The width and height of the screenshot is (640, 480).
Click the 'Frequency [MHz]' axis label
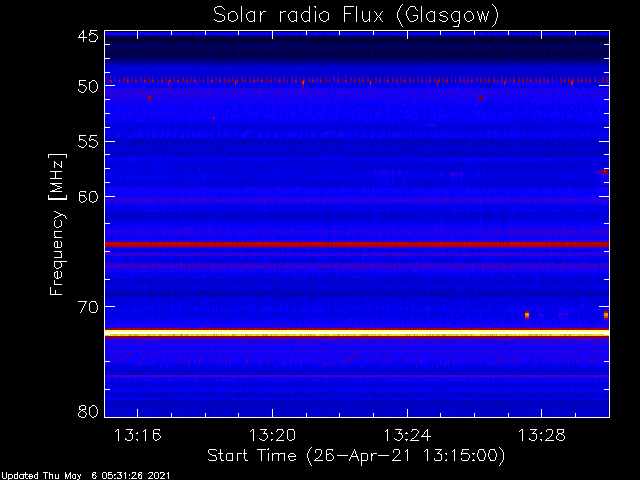tap(57, 224)
